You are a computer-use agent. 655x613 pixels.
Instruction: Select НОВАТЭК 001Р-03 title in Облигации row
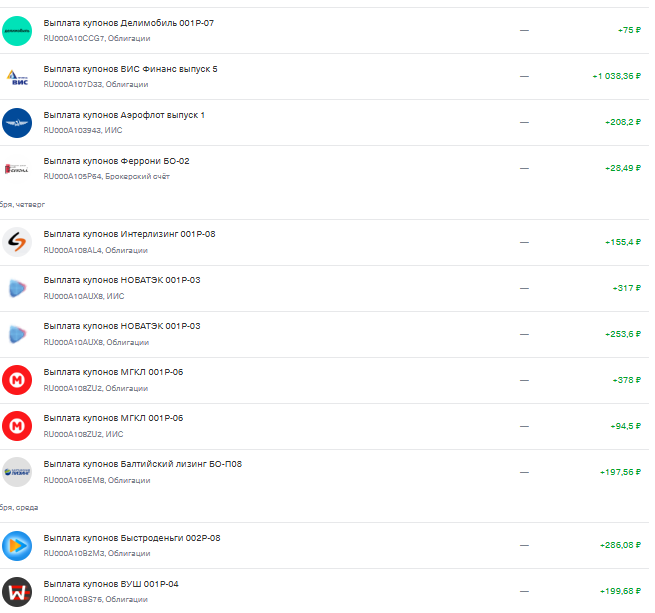pyautogui.click(x=122, y=326)
